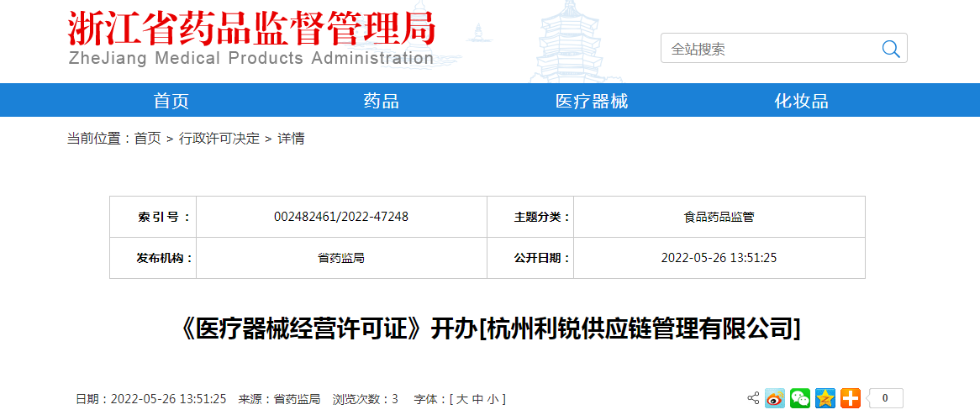This screenshot has height=415, width=980.
Task: Click ZheJiang Medical Products Administration subtitle
Action: [x=250, y=59]
